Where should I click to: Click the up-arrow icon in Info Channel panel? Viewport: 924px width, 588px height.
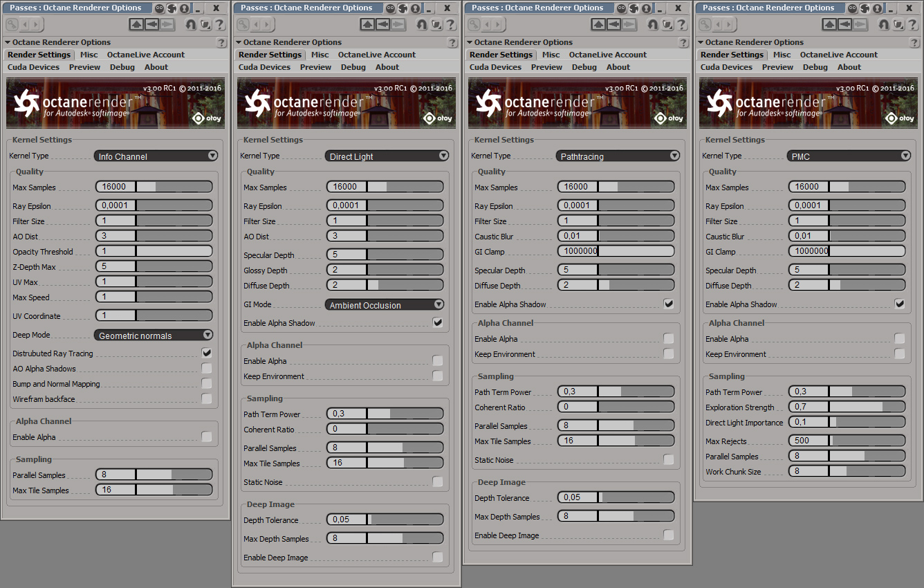click(136, 24)
